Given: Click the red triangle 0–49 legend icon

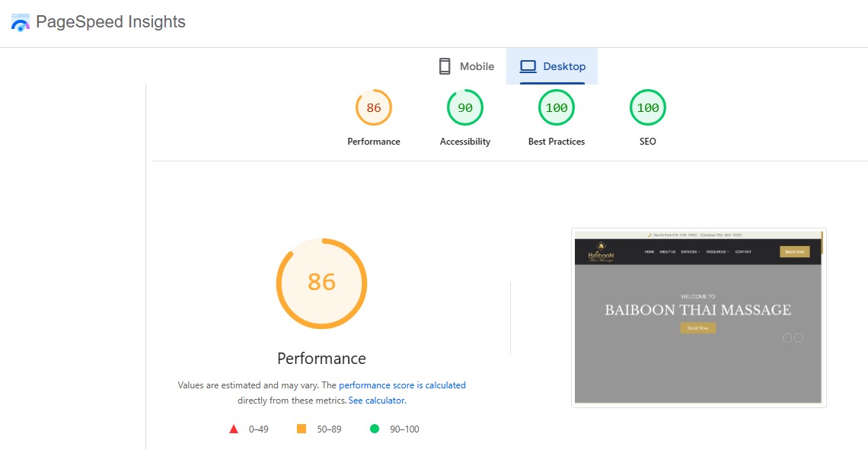Looking at the screenshot, I should pyautogui.click(x=234, y=429).
